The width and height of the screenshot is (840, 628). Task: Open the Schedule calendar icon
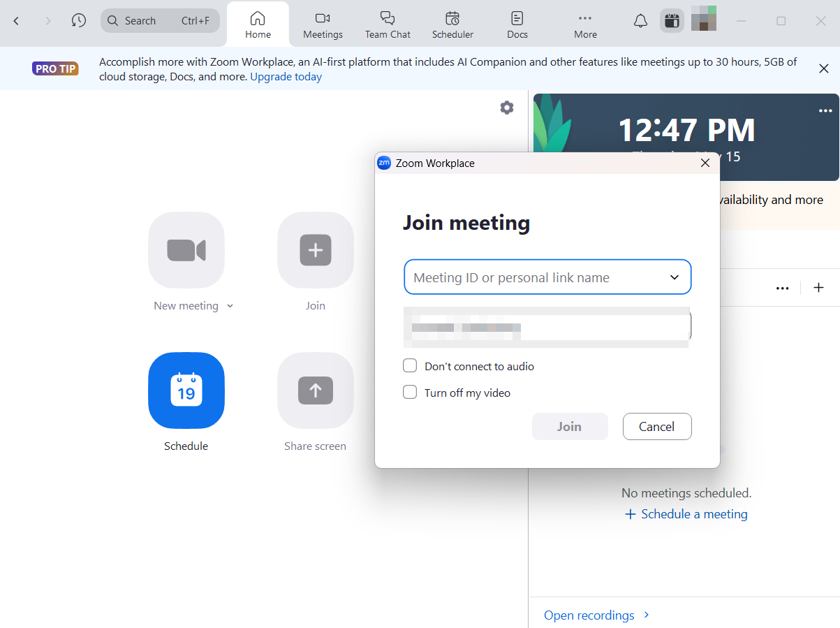tap(186, 390)
